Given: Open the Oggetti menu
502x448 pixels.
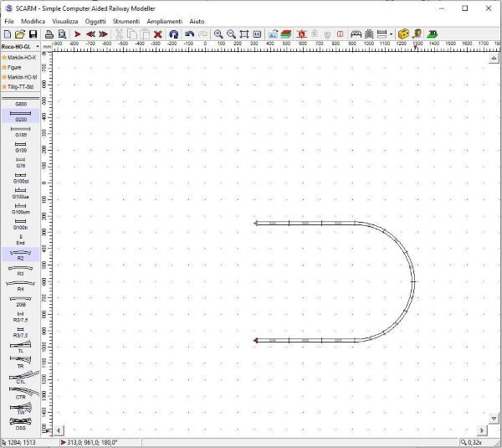Looking at the screenshot, I should tap(95, 20).
